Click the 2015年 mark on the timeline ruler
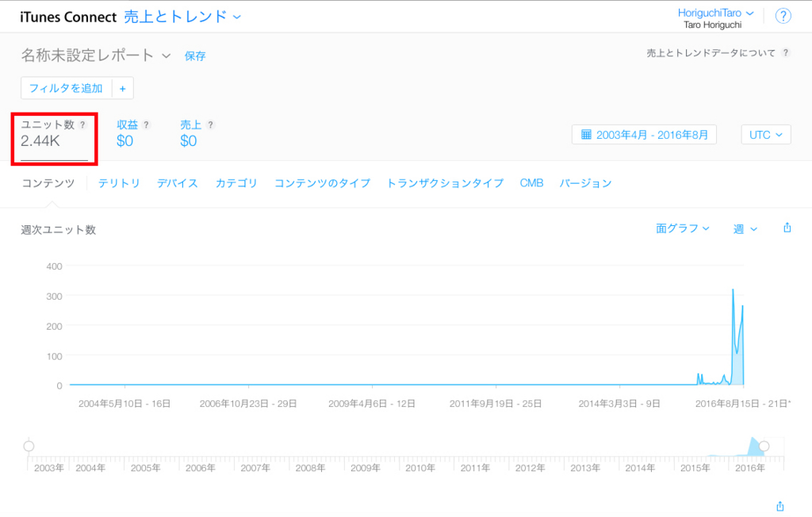This screenshot has width=812, height=517. coord(695,468)
